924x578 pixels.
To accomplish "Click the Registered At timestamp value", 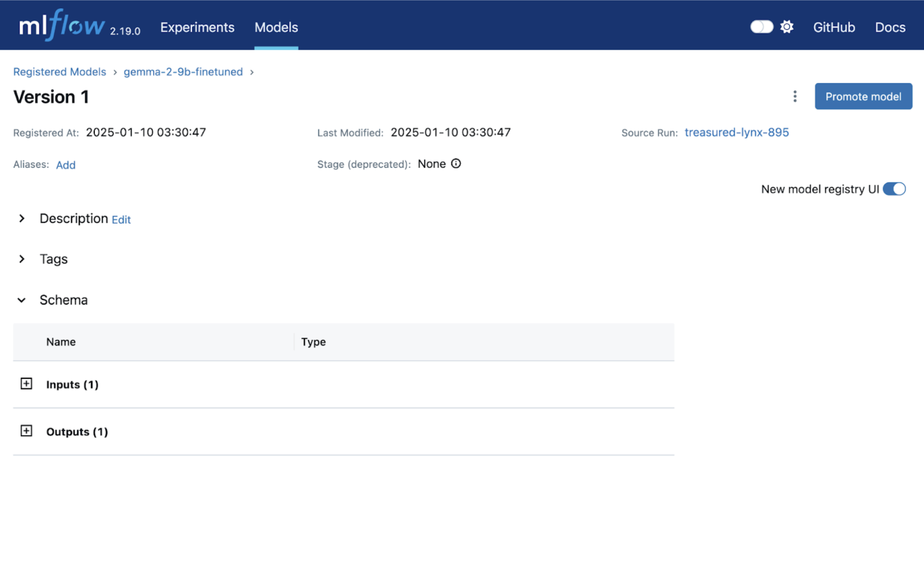I will point(146,132).
